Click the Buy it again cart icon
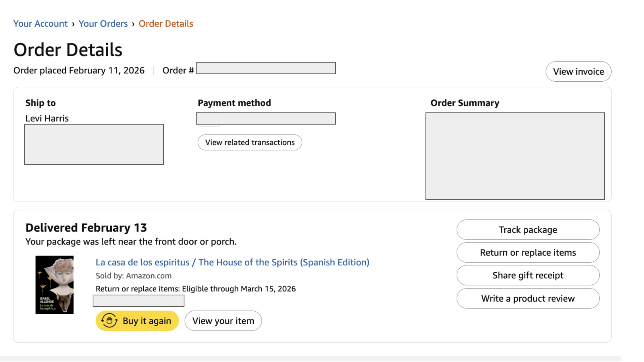 tap(109, 320)
